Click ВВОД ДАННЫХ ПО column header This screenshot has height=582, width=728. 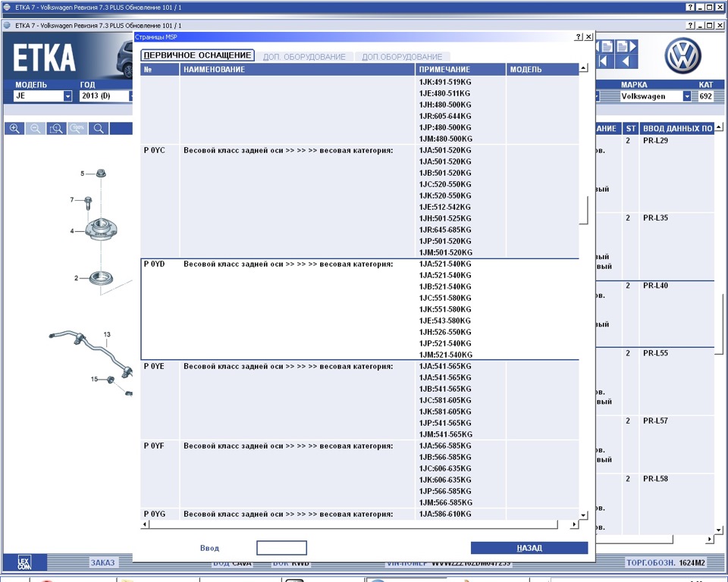point(677,129)
